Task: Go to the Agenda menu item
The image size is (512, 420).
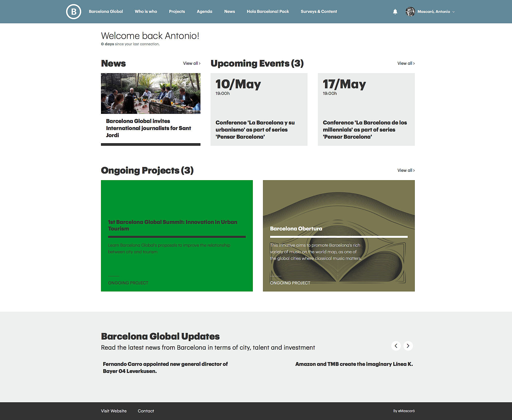Action: (204, 12)
